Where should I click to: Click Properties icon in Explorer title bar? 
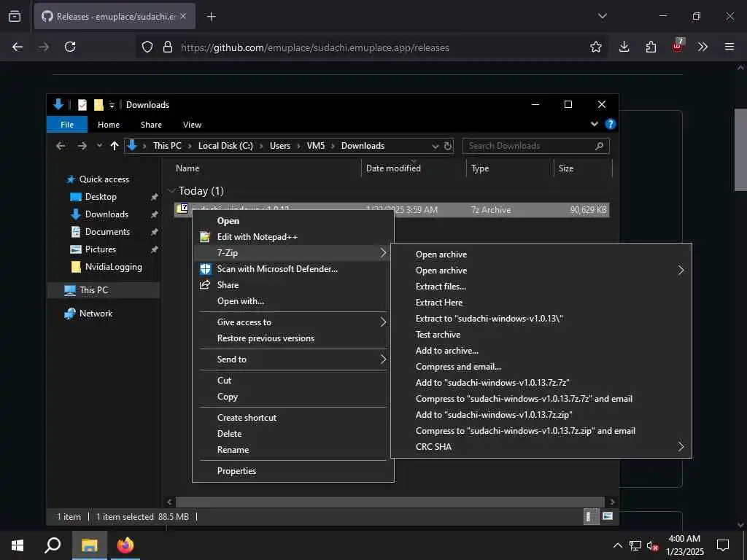click(x=82, y=105)
